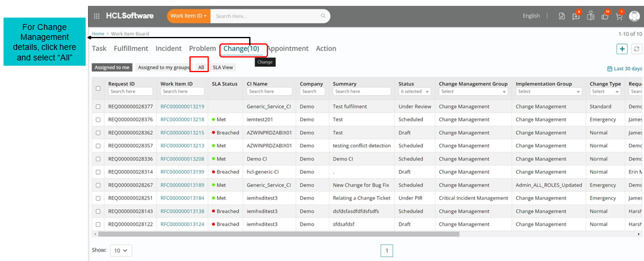The image size is (644, 261).
Task: Open the Status '6 selected' filter dropdown
Action: [x=415, y=91]
